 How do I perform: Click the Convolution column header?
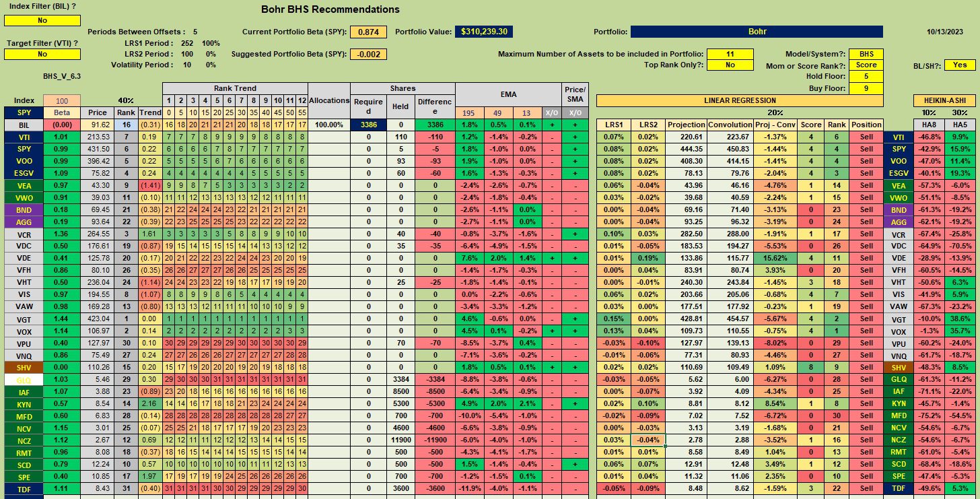click(730, 125)
